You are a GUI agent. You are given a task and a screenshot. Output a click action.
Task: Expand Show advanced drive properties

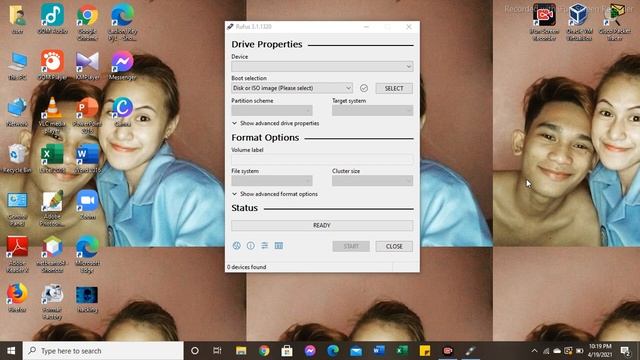[x=276, y=123]
